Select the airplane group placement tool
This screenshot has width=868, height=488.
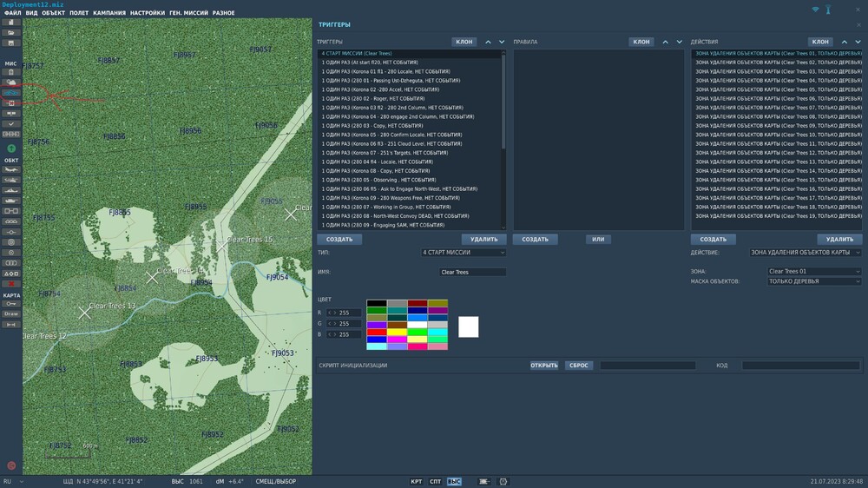pyautogui.click(x=11, y=169)
